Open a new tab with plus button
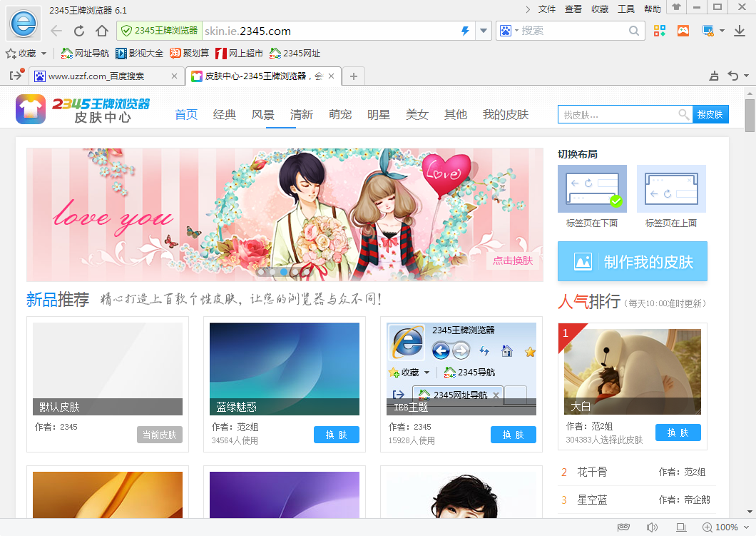The image size is (756, 536). (x=354, y=76)
